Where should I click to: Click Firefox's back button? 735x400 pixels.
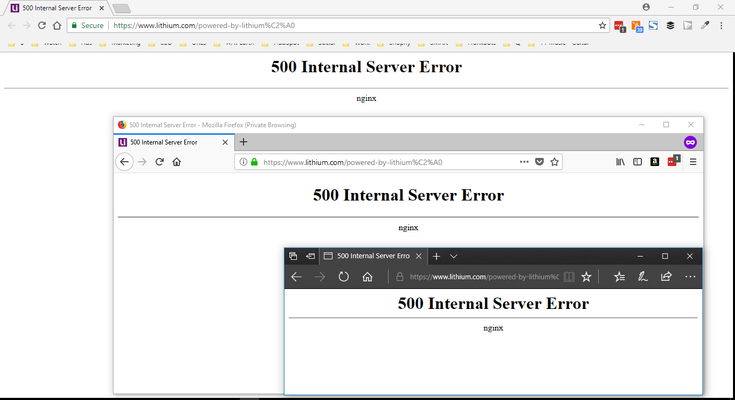pos(124,162)
